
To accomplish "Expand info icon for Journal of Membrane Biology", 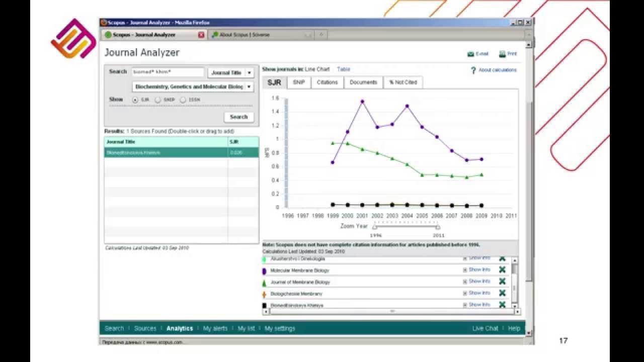I will click(465, 282).
